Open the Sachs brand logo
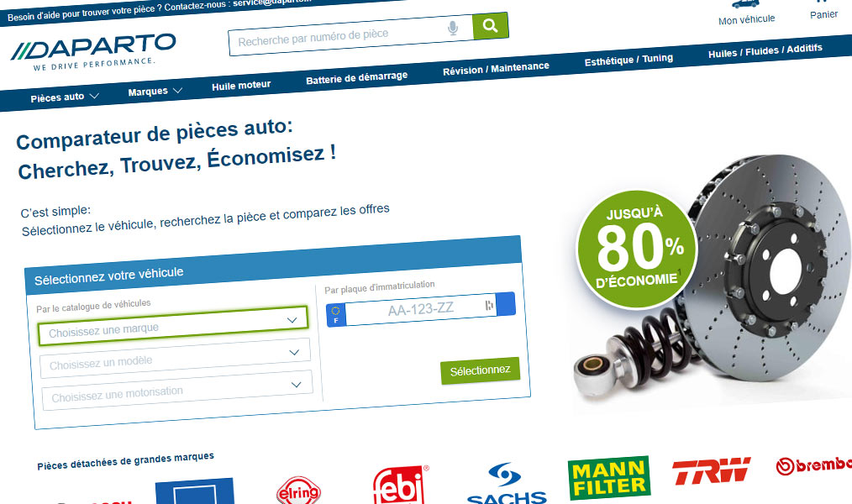This screenshot has height=504, width=852. [507, 484]
